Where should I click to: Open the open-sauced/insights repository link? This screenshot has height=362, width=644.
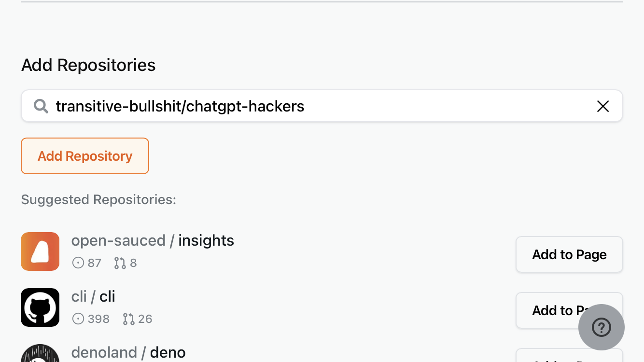pyautogui.click(x=153, y=240)
